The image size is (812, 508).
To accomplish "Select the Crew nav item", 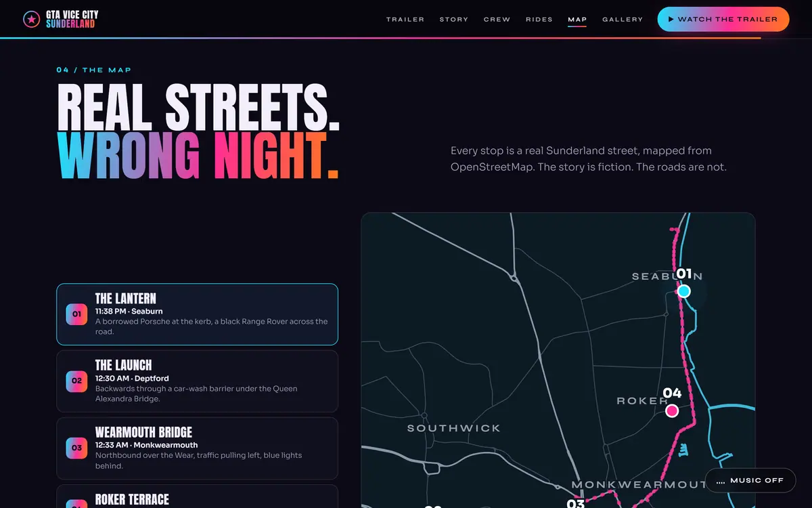I will 497,19.
